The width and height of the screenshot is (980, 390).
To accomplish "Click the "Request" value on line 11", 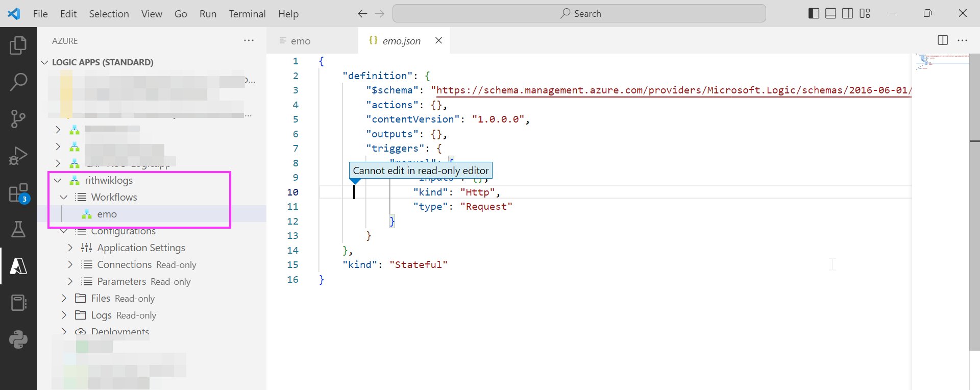I will 486,206.
